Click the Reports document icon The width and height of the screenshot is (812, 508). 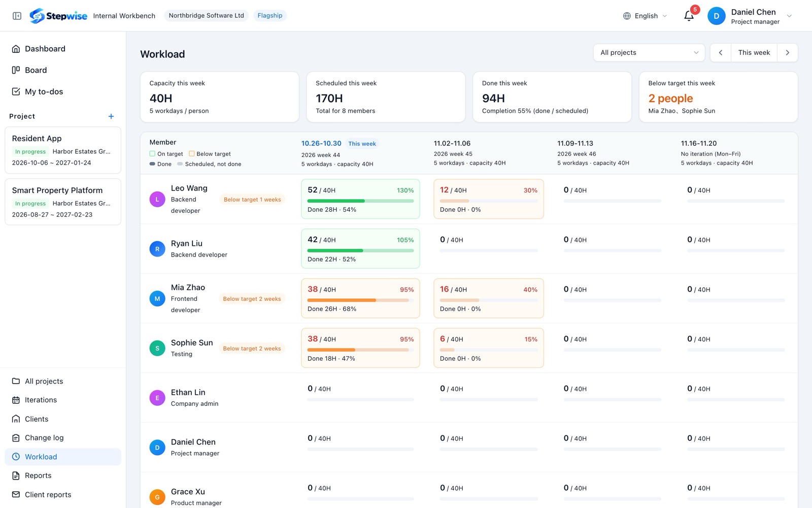click(16, 475)
